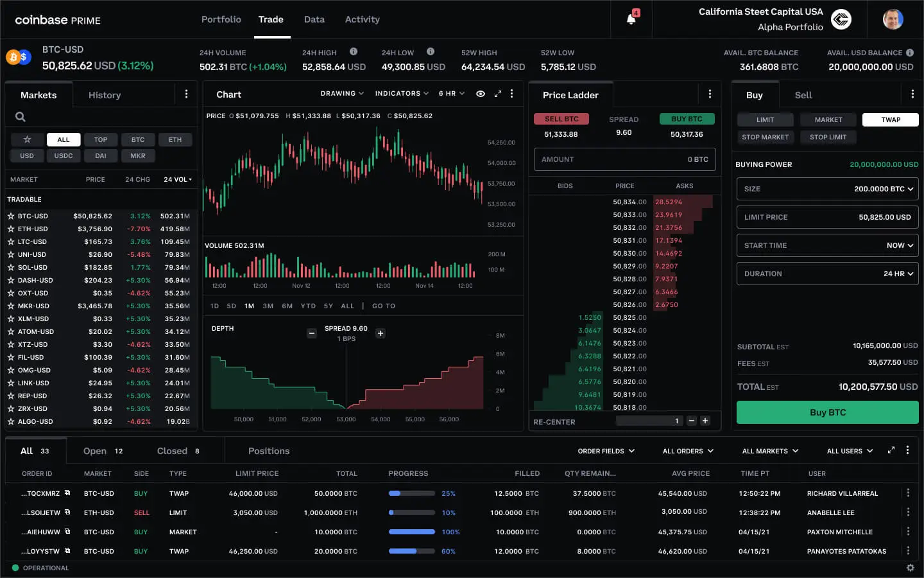The height and width of the screenshot is (578, 924).
Task: Open Chart panel three-dot menu
Action: tap(511, 94)
